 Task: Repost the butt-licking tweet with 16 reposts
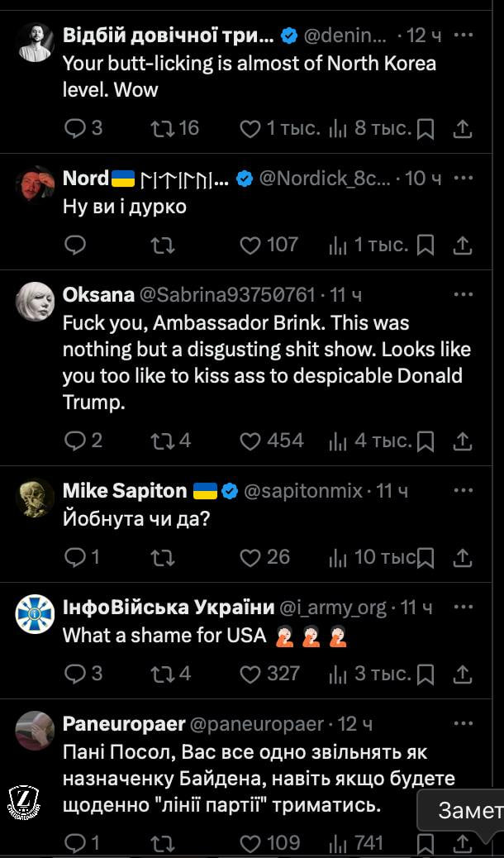tap(163, 128)
